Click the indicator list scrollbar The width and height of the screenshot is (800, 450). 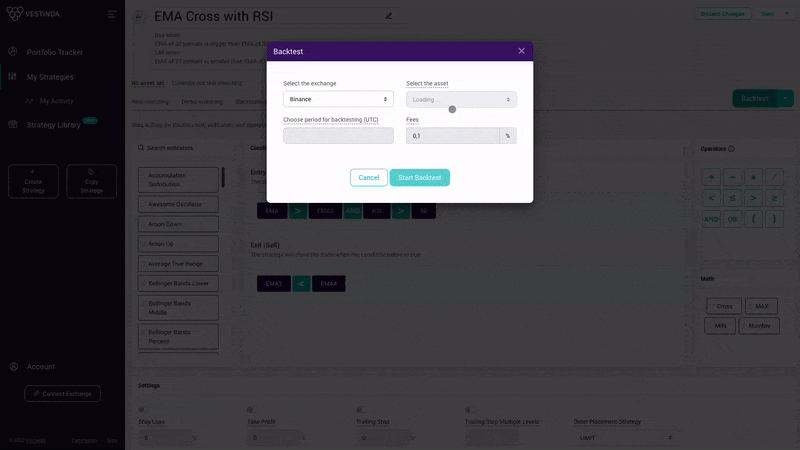(223, 177)
